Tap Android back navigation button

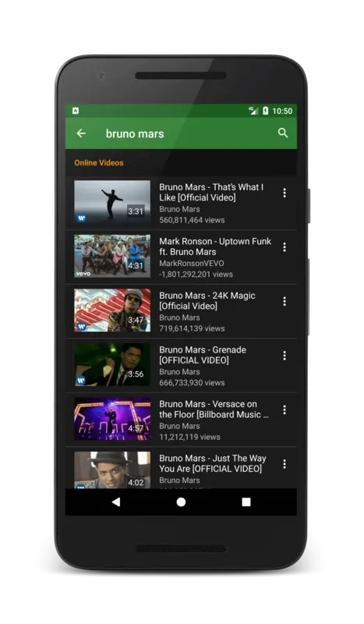click(116, 502)
